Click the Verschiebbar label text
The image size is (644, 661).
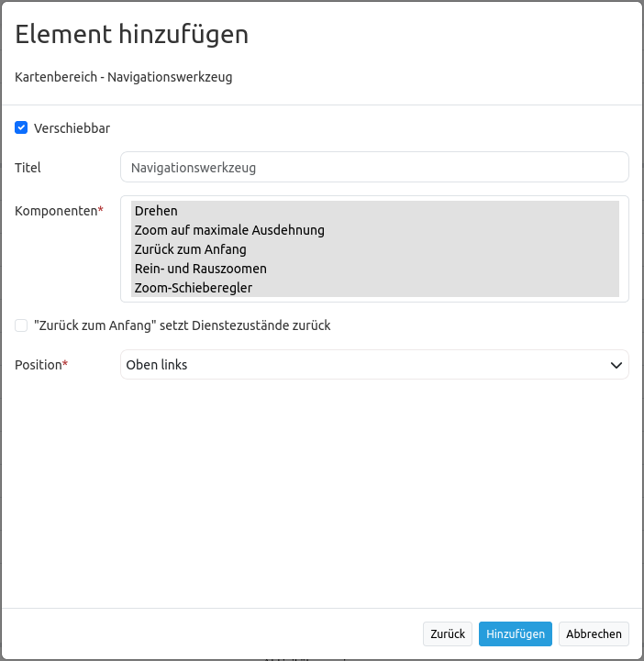(x=72, y=128)
